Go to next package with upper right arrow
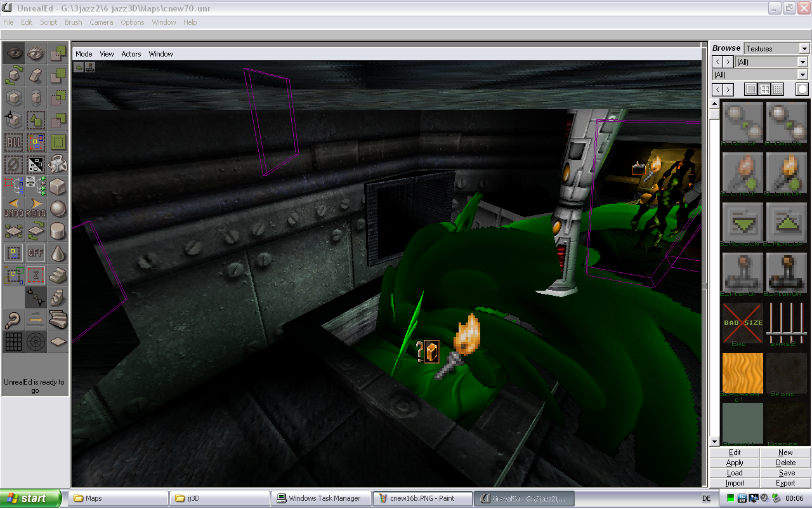The height and width of the screenshot is (509, 812). tap(728, 62)
